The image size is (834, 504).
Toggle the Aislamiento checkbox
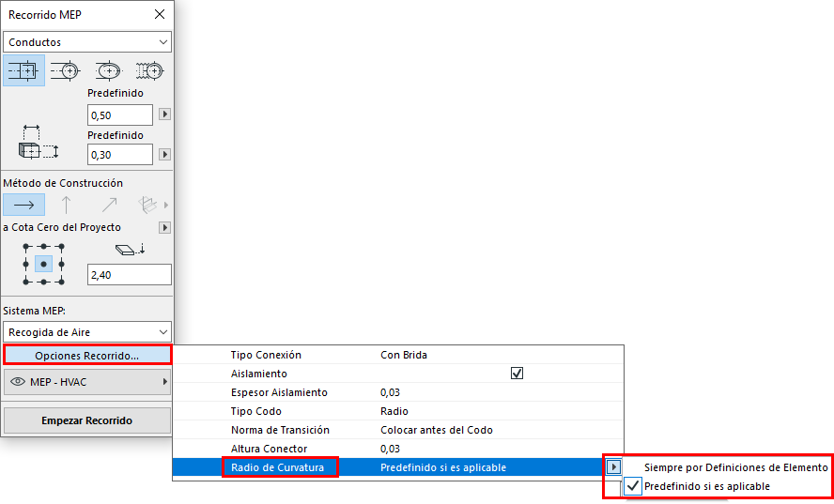[x=517, y=374]
